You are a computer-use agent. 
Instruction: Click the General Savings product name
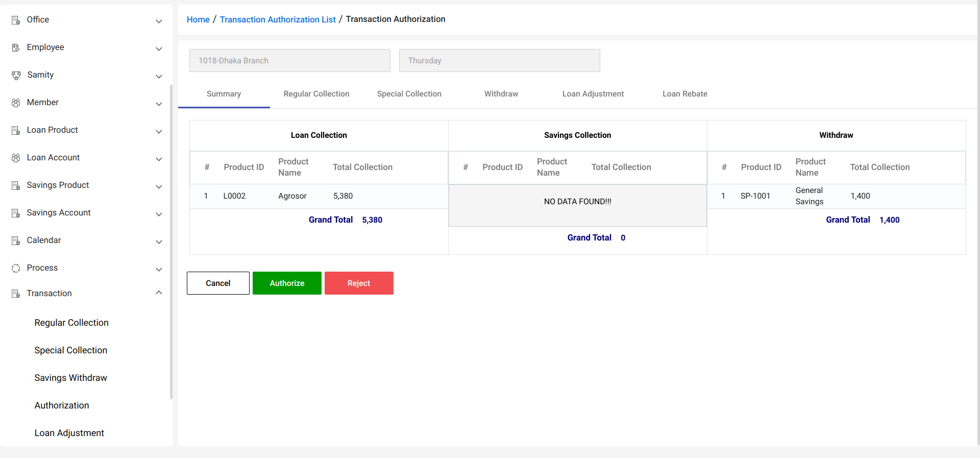(x=810, y=196)
